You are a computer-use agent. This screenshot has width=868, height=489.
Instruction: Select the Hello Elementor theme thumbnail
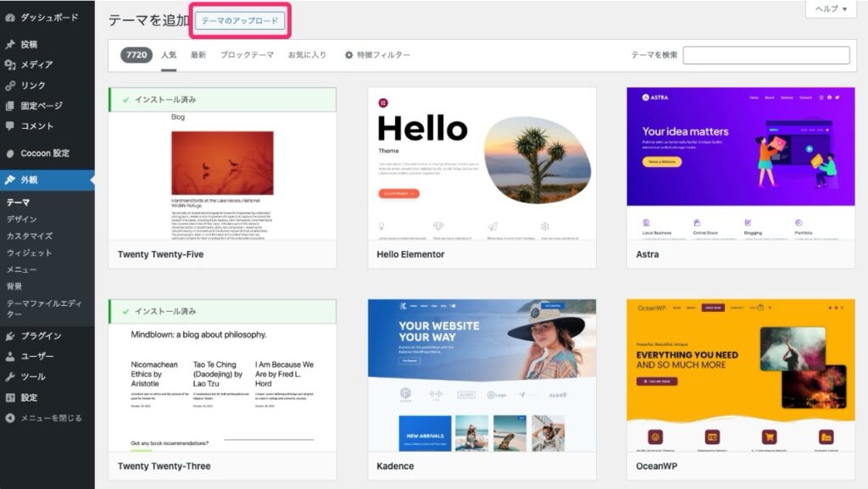click(481, 164)
